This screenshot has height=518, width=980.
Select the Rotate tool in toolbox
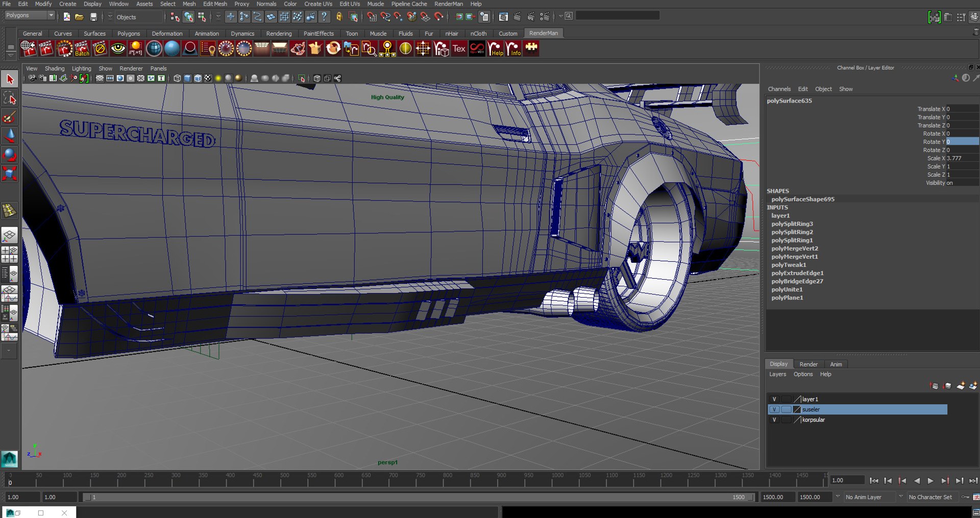click(x=10, y=154)
